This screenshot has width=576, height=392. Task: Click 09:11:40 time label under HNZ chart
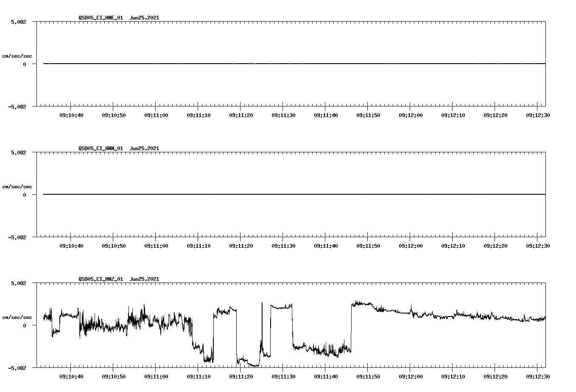point(325,377)
